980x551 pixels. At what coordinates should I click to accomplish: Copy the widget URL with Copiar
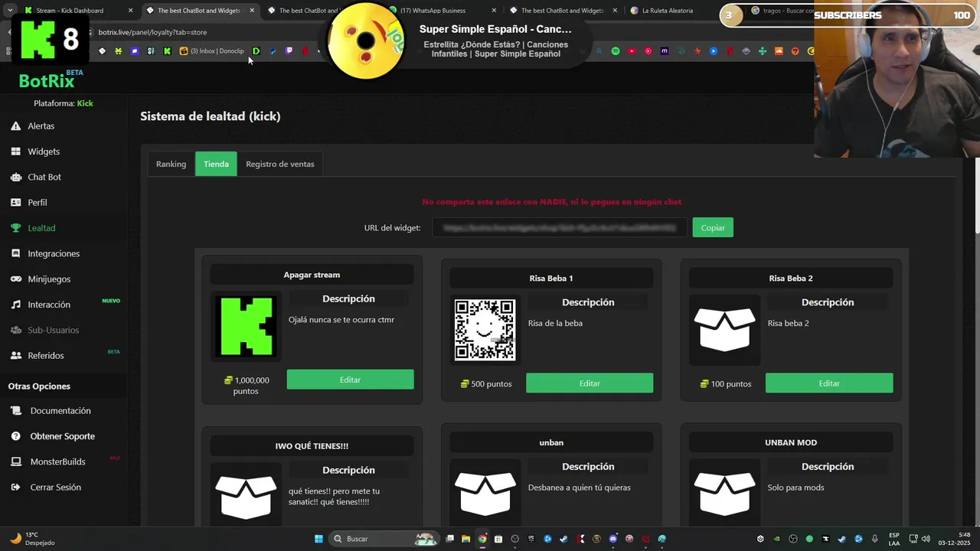(713, 227)
